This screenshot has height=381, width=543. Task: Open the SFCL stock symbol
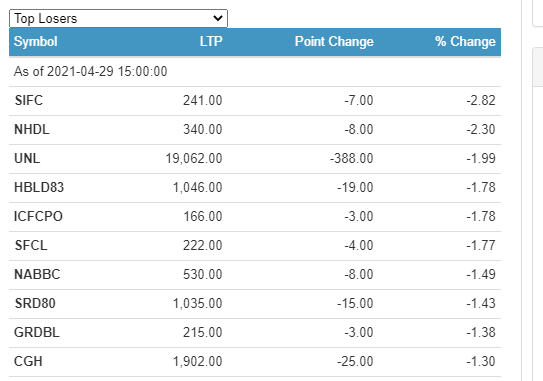click(31, 246)
